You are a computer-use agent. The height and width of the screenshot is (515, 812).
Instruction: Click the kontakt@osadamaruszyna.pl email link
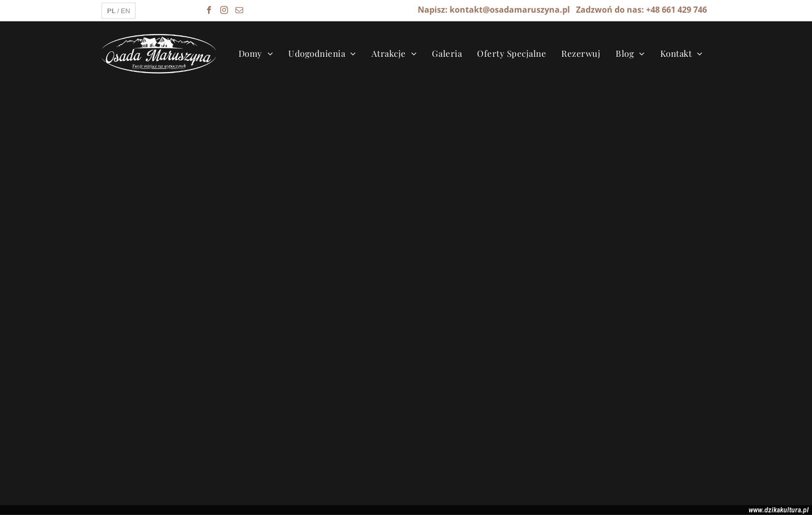(509, 10)
